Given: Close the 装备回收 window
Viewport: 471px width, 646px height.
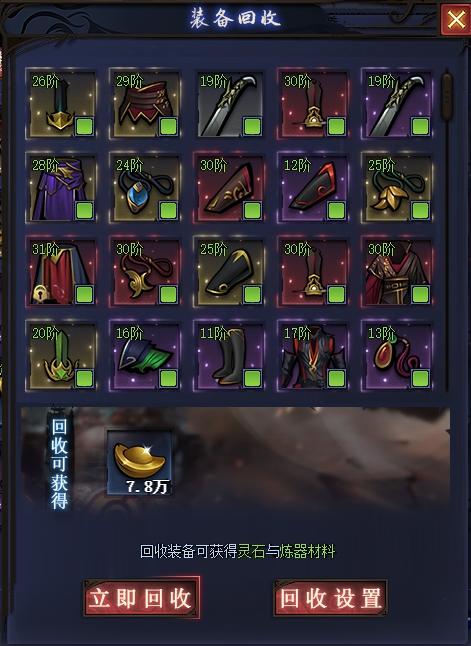Looking at the screenshot, I should click(x=455, y=19).
